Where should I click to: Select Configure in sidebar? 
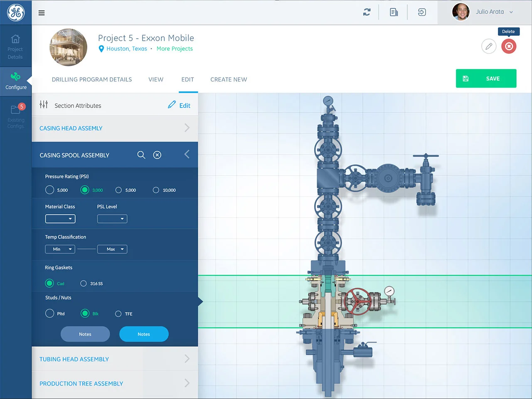pos(16,81)
